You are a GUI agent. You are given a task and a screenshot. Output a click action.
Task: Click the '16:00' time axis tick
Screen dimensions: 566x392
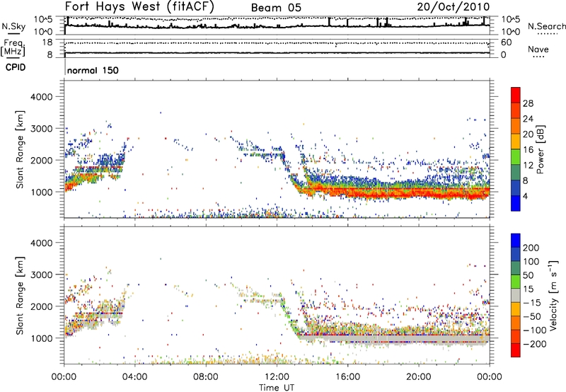pyautogui.click(x=347, y=377)
